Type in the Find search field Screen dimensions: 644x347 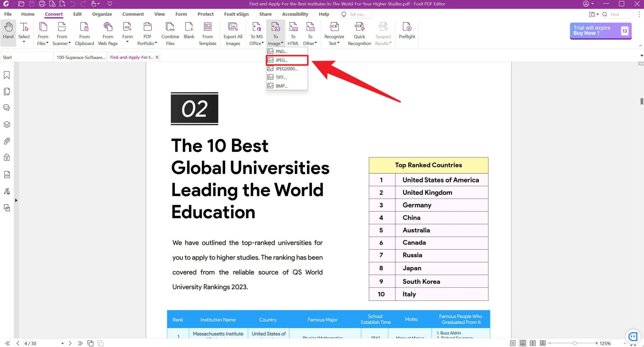pyautogui.click(x=619, y=14)
